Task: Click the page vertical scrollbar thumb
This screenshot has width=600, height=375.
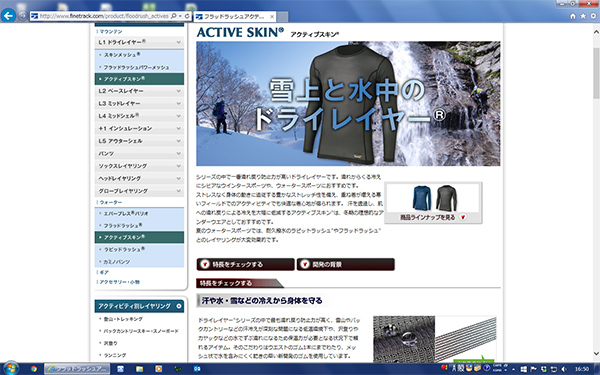Action: [596, 73]
